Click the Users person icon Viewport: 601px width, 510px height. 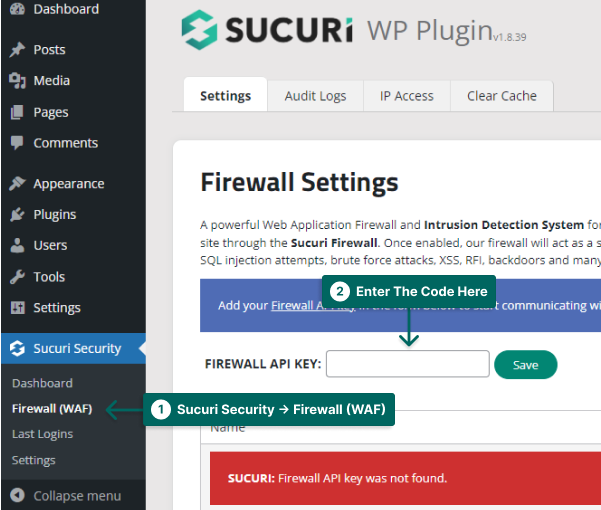pos(17,246)
